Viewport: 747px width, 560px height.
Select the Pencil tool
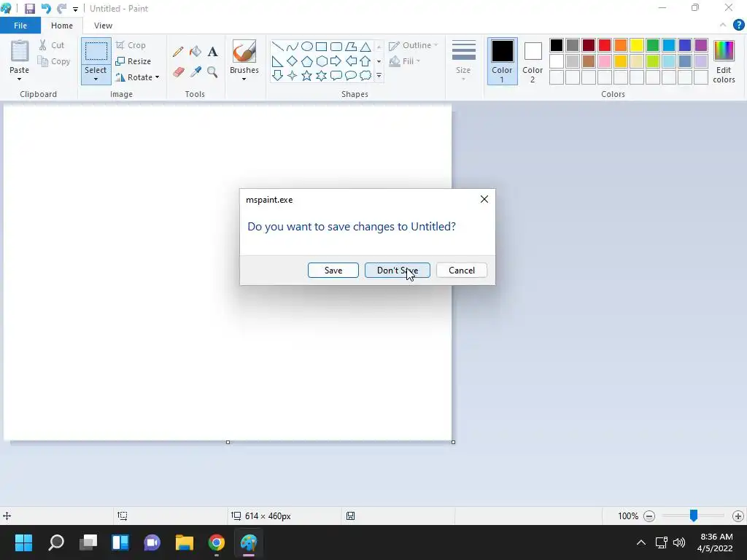pos(178,52)
